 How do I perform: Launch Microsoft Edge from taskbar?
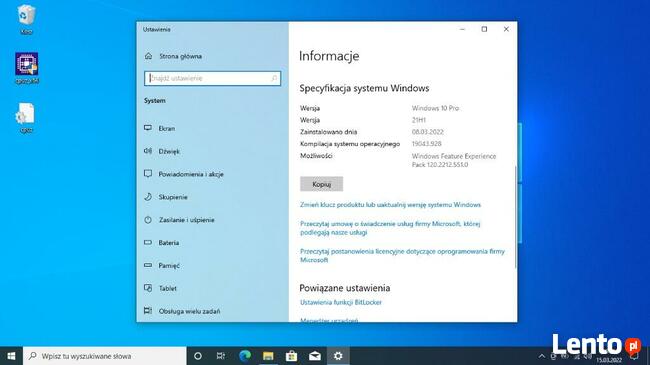pyautogui.click(x=245, y=356)
